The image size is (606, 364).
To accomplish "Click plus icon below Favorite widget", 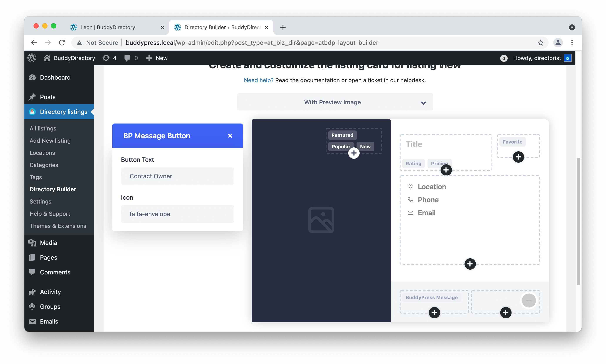I will point(518,157).
